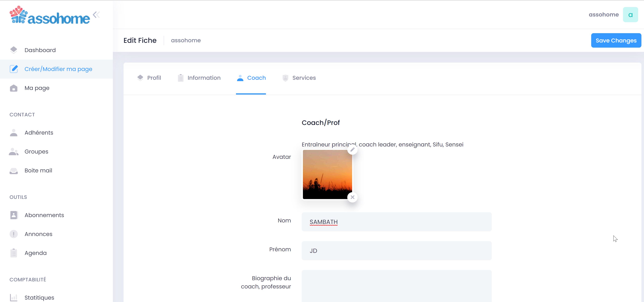Click the Nom input field

(397, 222)
